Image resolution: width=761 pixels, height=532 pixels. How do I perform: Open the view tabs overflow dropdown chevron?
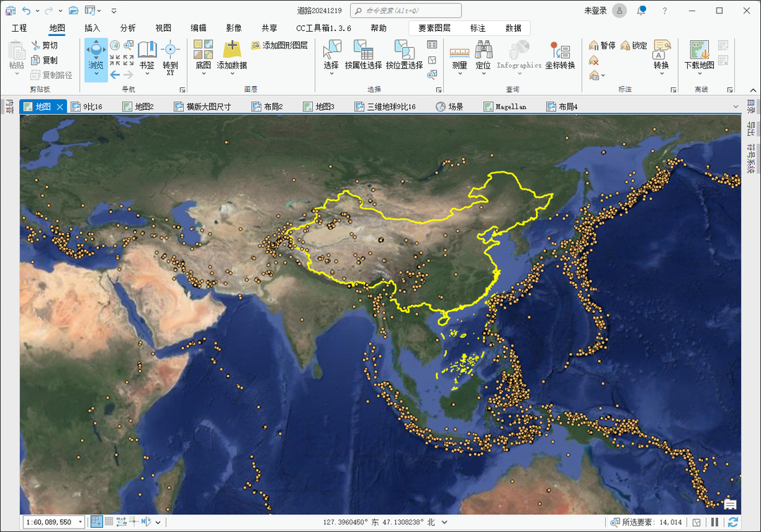736,107
